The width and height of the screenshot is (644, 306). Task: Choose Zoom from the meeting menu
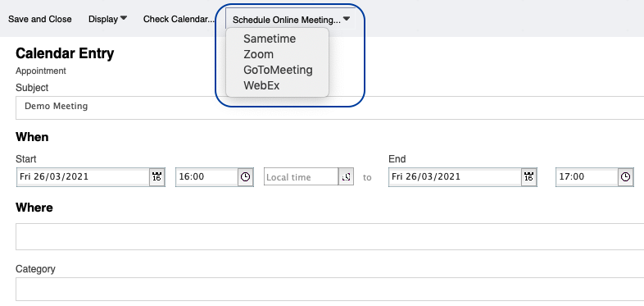[x=258, y=54]
